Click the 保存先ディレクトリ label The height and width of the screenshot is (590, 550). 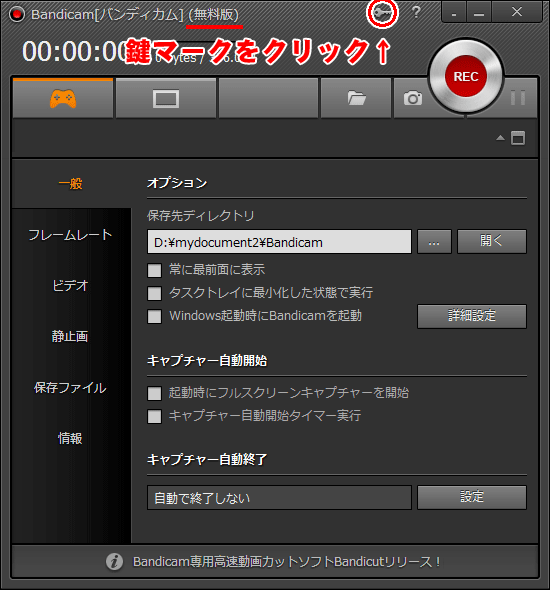point(201,216)
